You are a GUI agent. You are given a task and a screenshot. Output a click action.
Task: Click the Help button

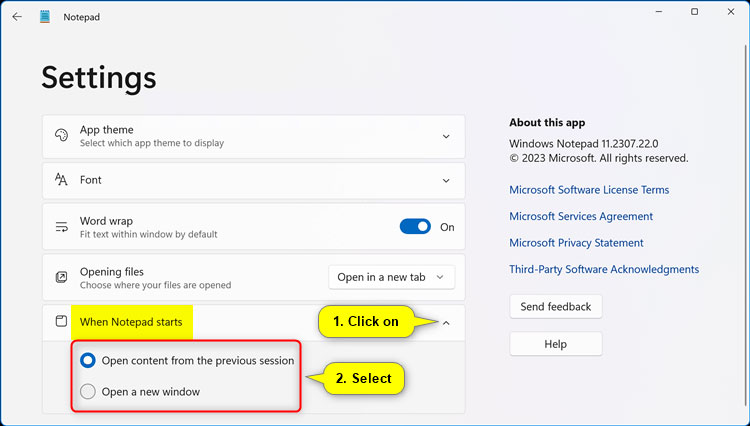point(556,344)
